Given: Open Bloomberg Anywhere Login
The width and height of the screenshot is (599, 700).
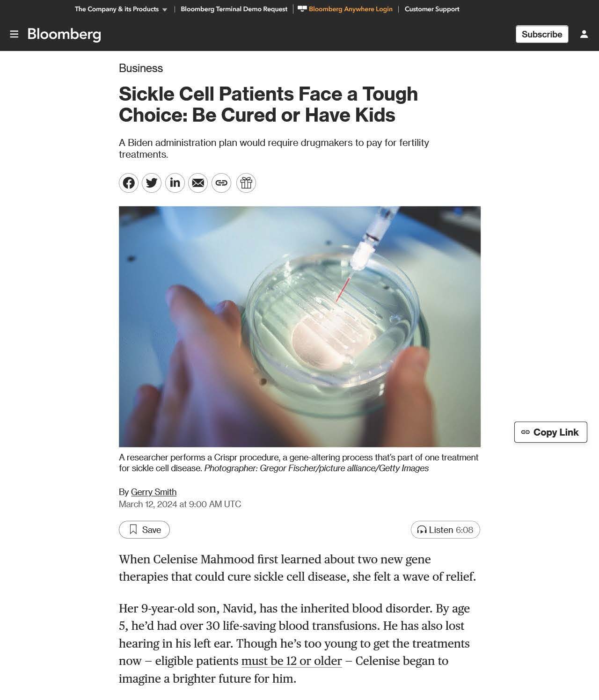Looking at the screenshot, I should pos(345,9).
